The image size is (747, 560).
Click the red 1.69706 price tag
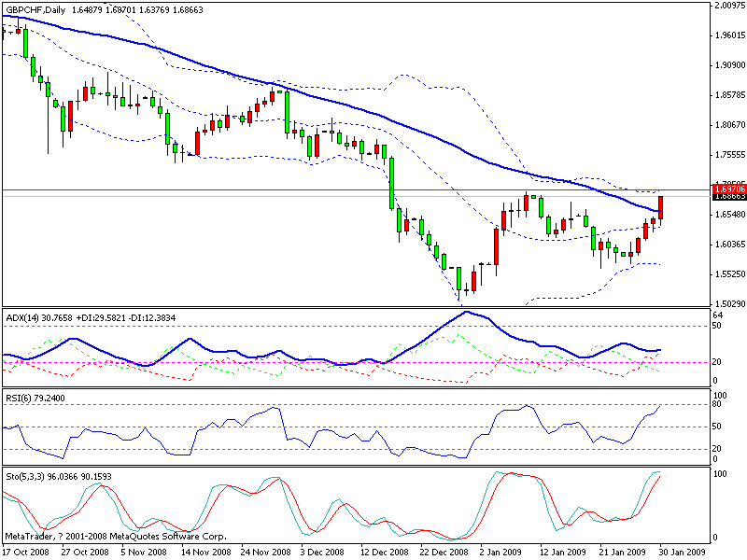729,189
